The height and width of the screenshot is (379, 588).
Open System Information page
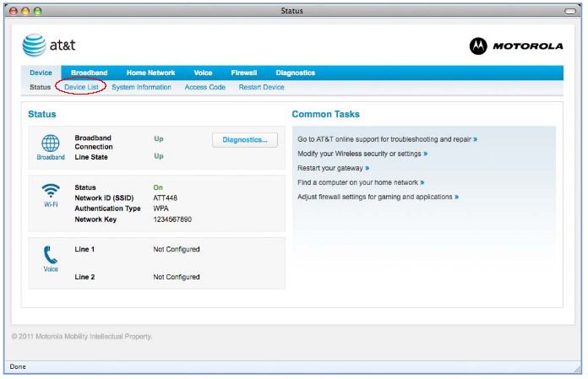click(x=141, y=87)
